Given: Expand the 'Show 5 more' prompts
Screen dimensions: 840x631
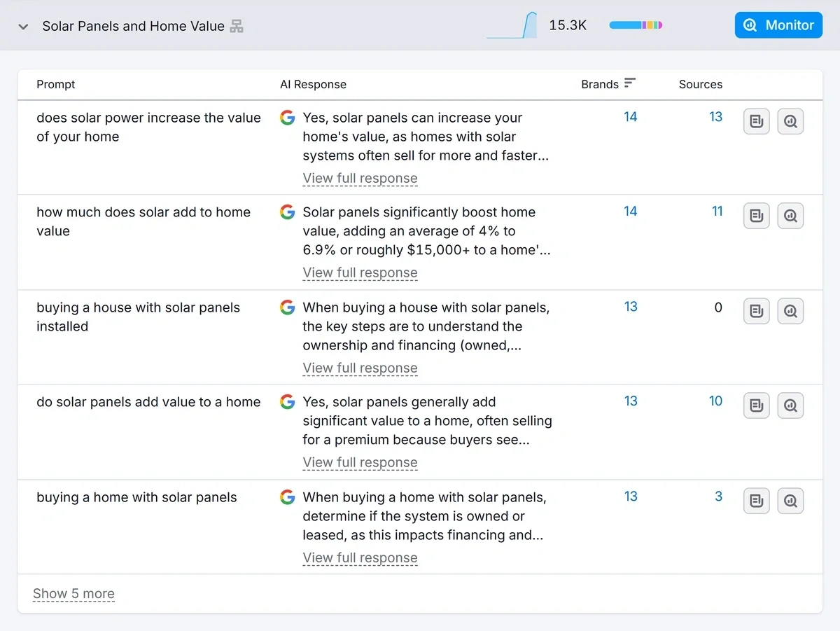Looking at the screenshot, I should (x=73, y=593).
